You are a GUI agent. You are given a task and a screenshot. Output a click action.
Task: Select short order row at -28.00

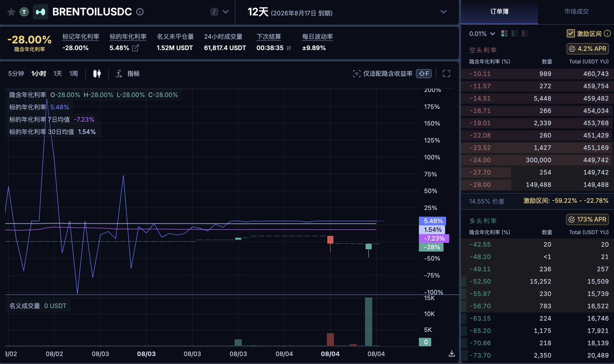(538, 185)
